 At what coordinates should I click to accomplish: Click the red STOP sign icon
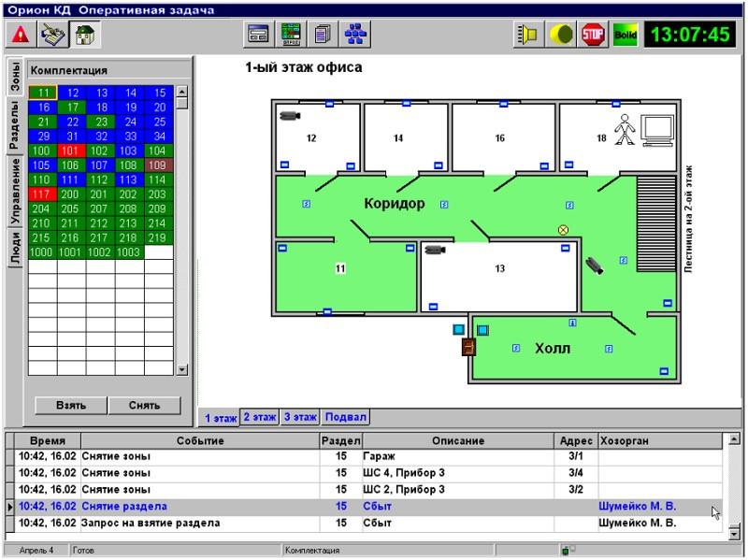[x=593, y=35]
